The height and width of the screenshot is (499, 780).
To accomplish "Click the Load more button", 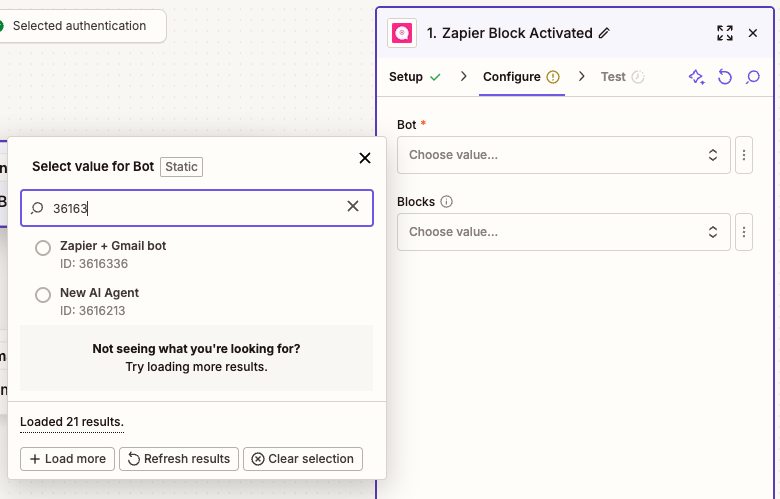I will (x=67, y=459).
